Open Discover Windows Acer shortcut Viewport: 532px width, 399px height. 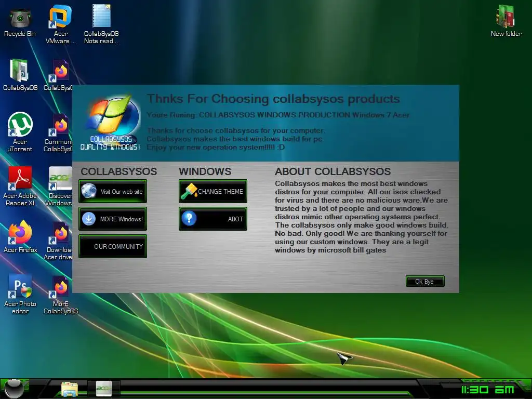click(58, 187)
